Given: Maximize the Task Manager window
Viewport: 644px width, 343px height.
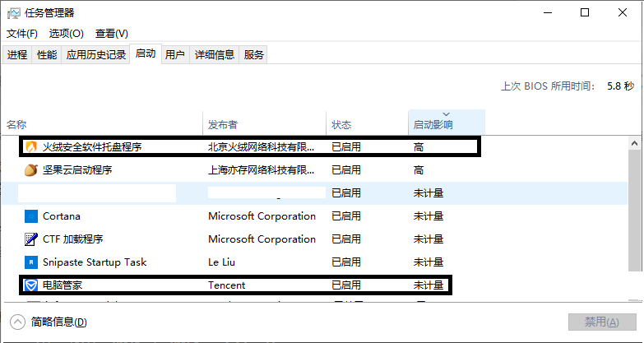Looking at the screenshot, I should point(585,12).
